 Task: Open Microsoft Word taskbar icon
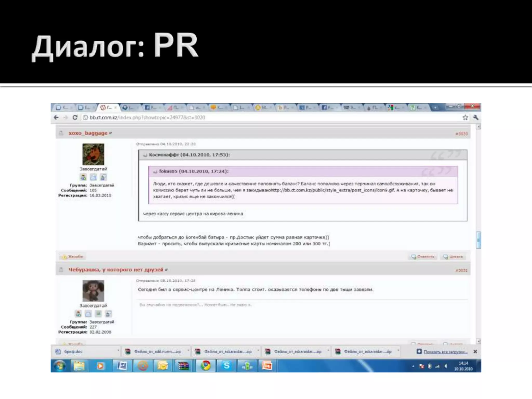122,366
